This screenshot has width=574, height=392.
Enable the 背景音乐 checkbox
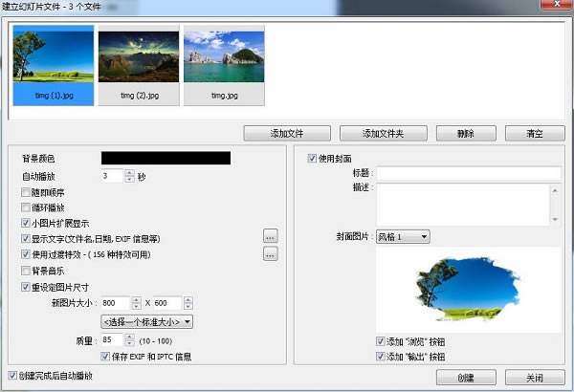tap(25, 271)
